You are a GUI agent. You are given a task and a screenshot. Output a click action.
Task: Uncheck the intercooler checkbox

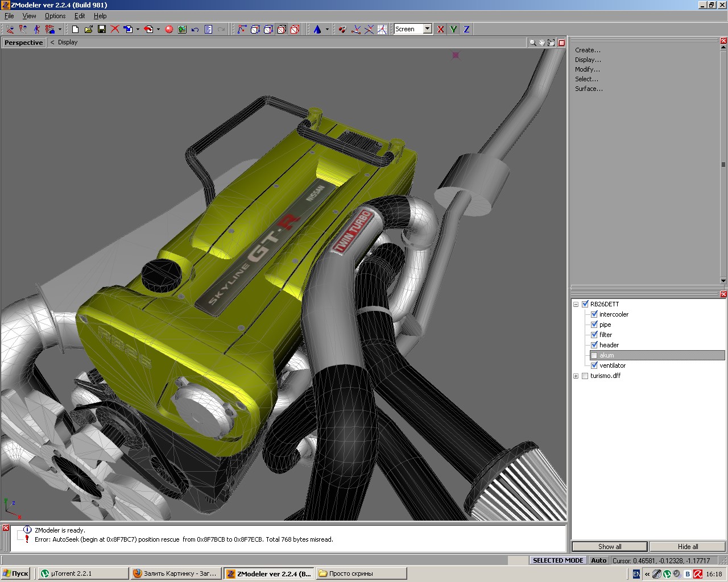pos(594,314)
